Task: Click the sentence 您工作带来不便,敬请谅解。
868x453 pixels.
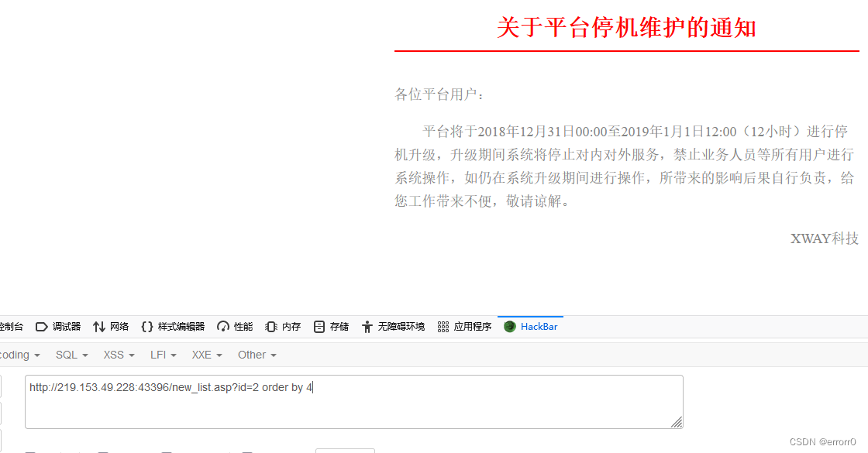Action: pos(482,201)
